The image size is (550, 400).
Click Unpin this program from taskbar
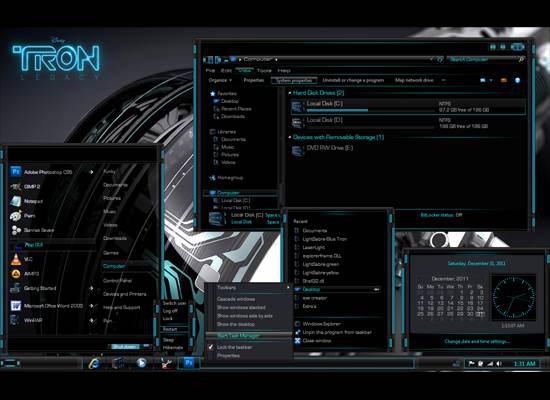[x=337, y=332]
